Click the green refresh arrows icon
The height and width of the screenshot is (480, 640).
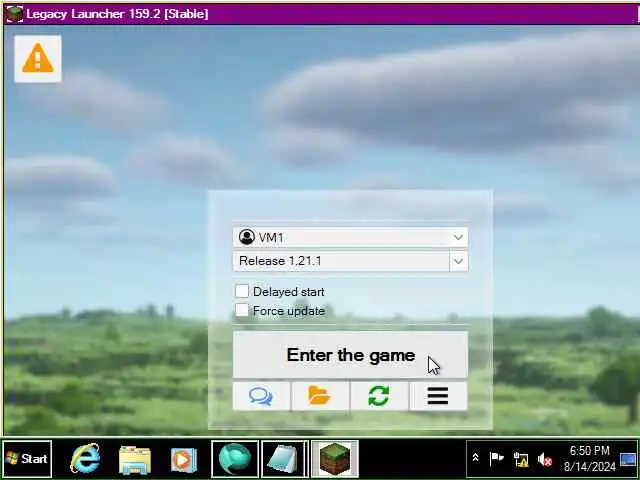tap(379, 396)
